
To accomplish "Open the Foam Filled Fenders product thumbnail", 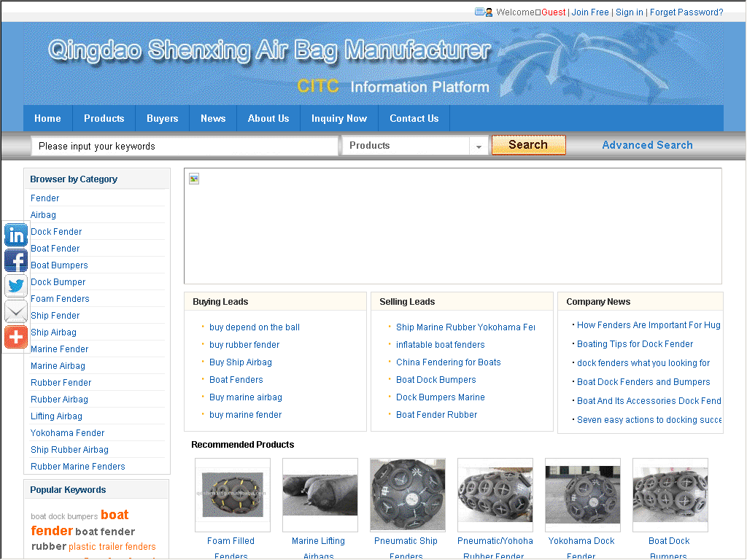I will coord(233,495).
